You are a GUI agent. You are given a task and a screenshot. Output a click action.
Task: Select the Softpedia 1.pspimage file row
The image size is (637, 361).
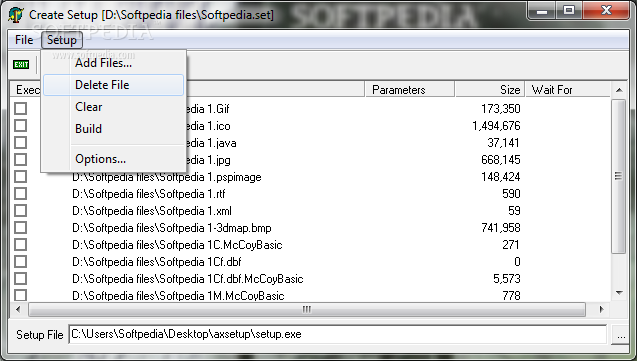tap(167, 177)
